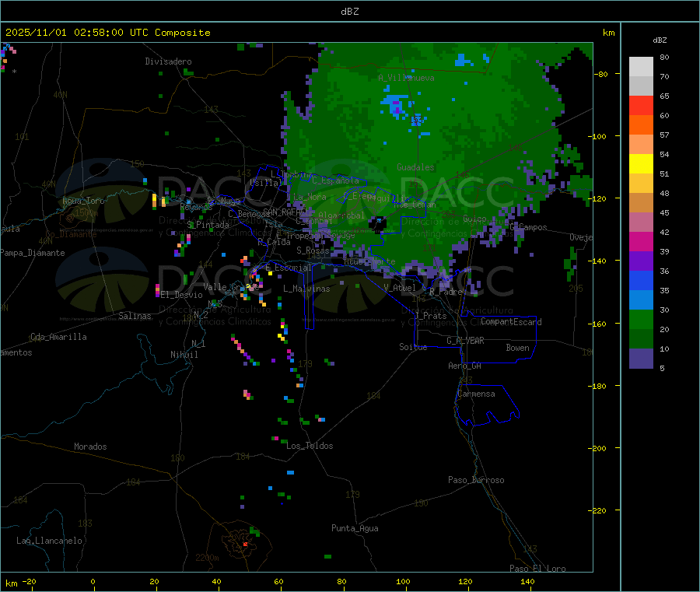
Task: Click the -80 tick on the right axis
Action: [x=600, y=74]
